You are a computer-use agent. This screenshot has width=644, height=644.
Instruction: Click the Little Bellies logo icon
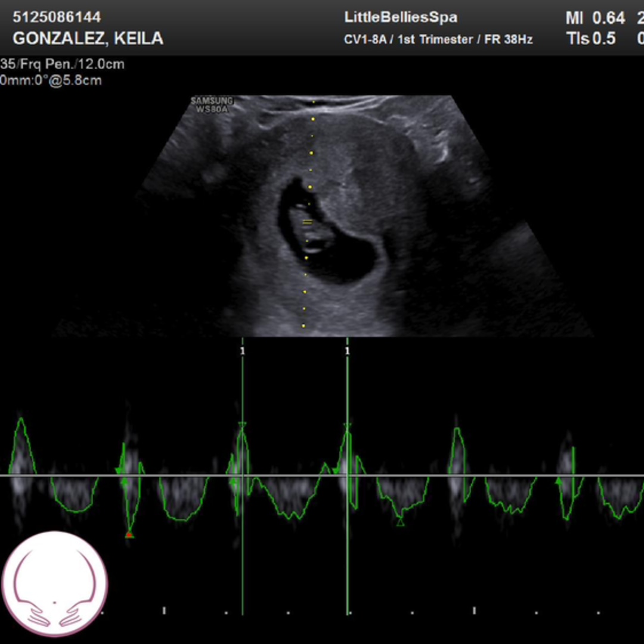(x=55, y=584)
